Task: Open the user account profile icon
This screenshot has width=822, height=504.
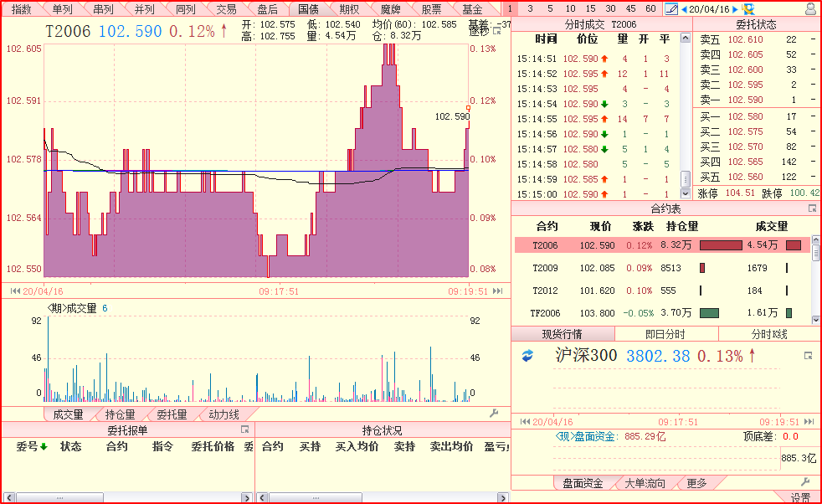Action: coord(810,9)
